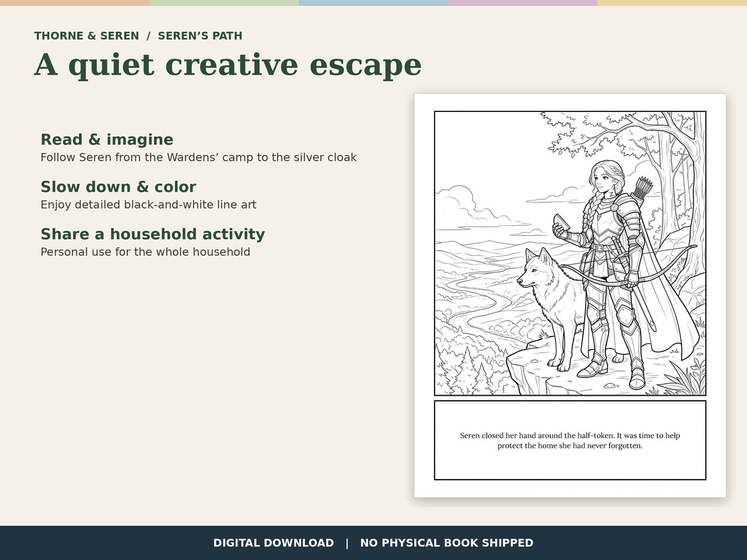Click the "A quiet creative escape" headline
Viewport: 747px width, 560px height.
point(228,65)
